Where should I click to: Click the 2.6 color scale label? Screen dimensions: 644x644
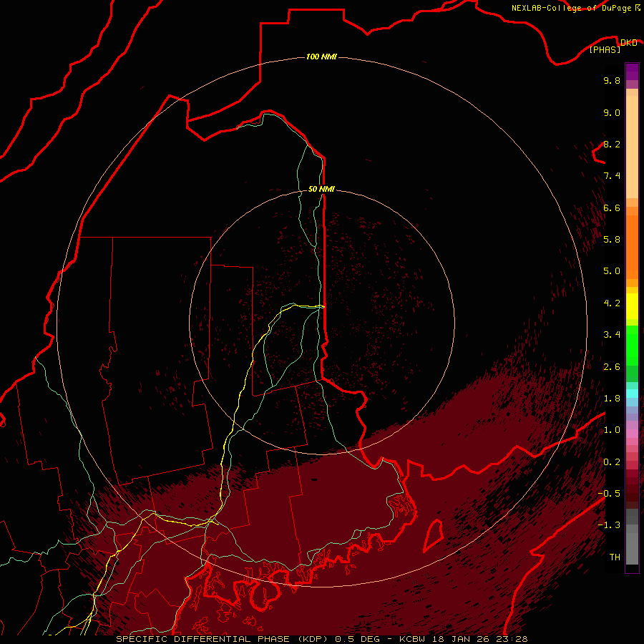tap(612, 367)
